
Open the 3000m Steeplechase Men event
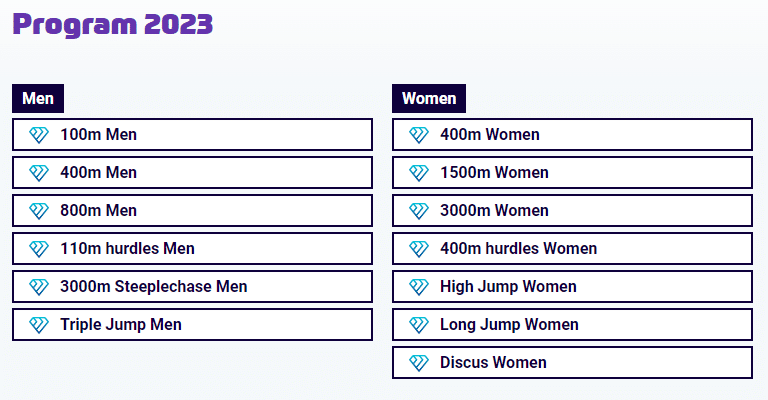pos(192,287)
